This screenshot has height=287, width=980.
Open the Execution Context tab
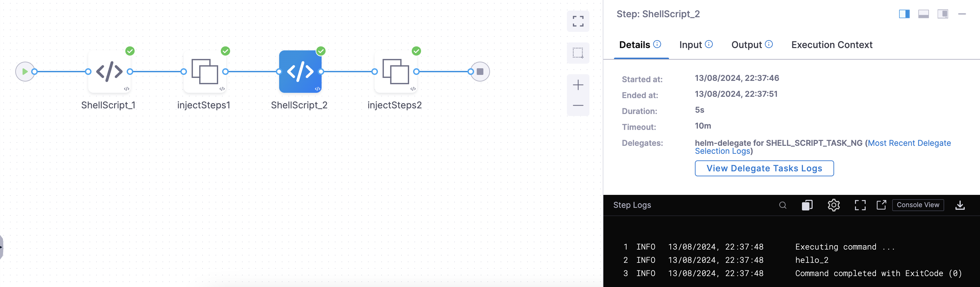click(831, 45)
